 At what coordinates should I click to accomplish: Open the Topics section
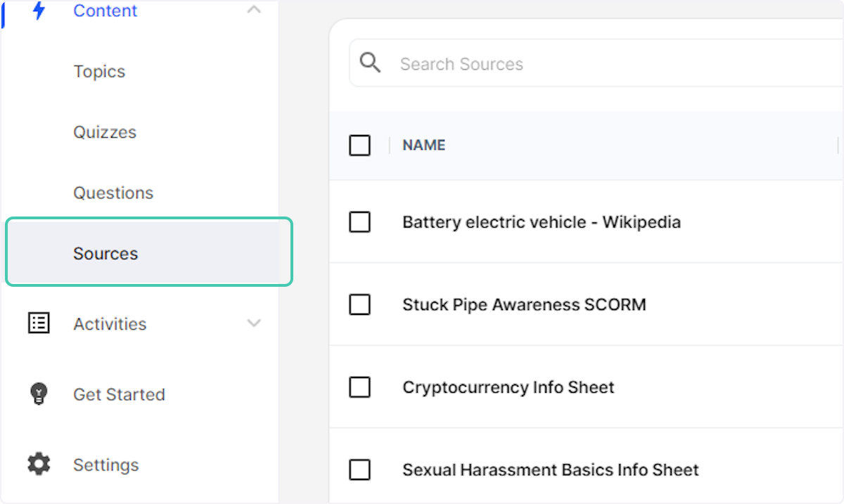[x=99, y=71]
